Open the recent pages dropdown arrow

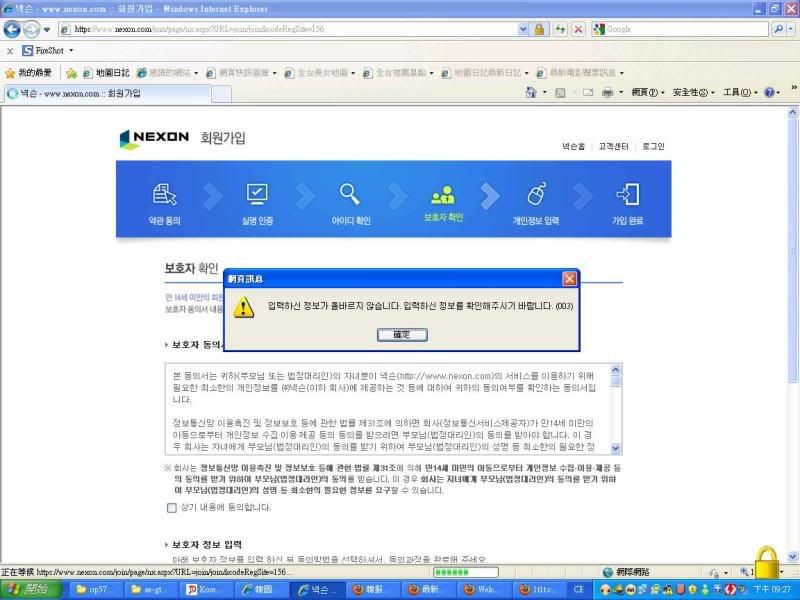pyautogui.click(x=47, y=30)
